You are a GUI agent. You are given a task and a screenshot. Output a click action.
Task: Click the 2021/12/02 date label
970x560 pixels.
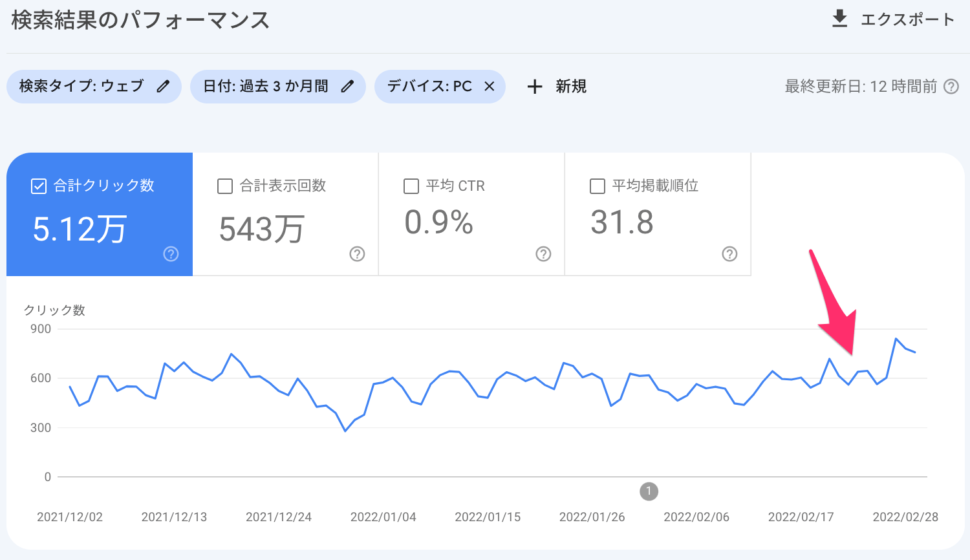tap(70, 517)
